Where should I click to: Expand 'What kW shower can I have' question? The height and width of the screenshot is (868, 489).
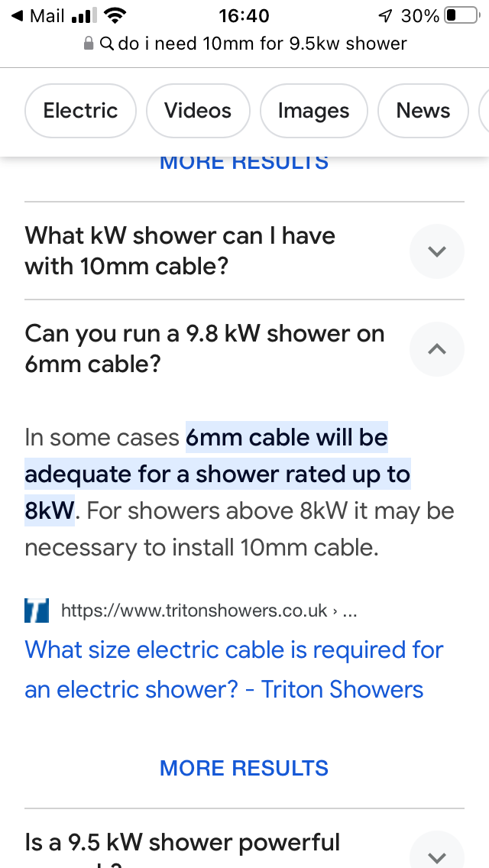click(436, 251)
